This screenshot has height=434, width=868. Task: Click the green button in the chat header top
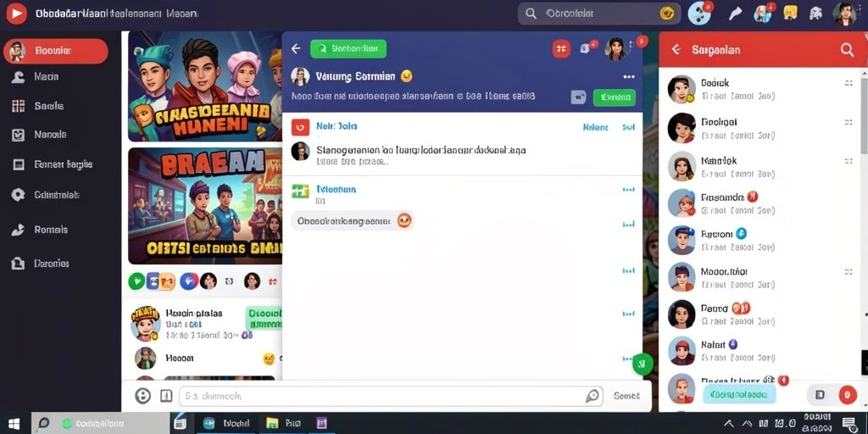348,48
